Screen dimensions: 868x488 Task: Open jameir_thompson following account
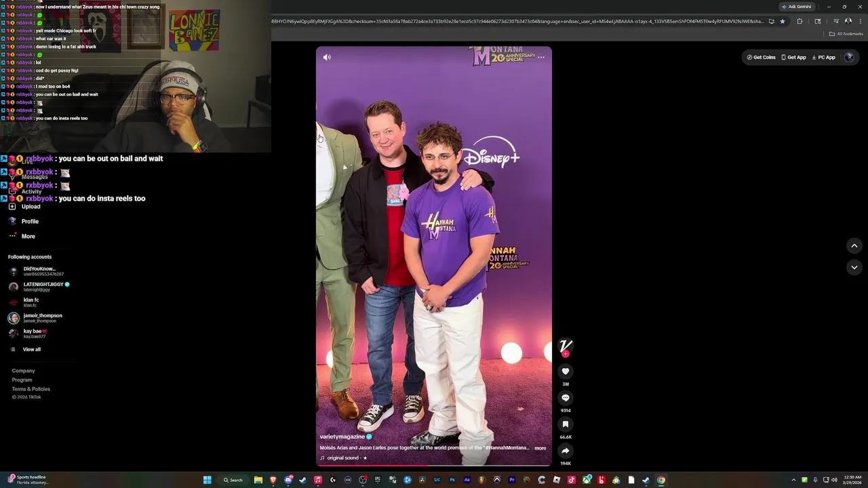(x=35, y=318)
